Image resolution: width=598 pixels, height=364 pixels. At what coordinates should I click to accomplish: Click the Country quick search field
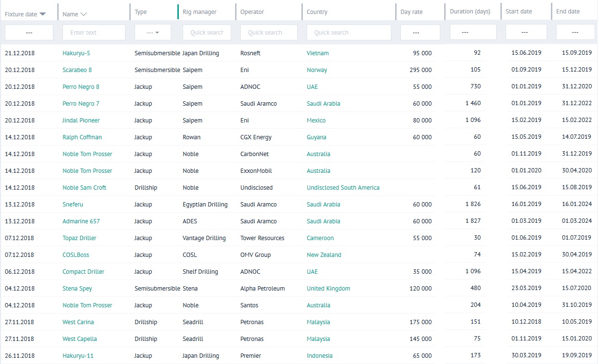coord(349,33)
